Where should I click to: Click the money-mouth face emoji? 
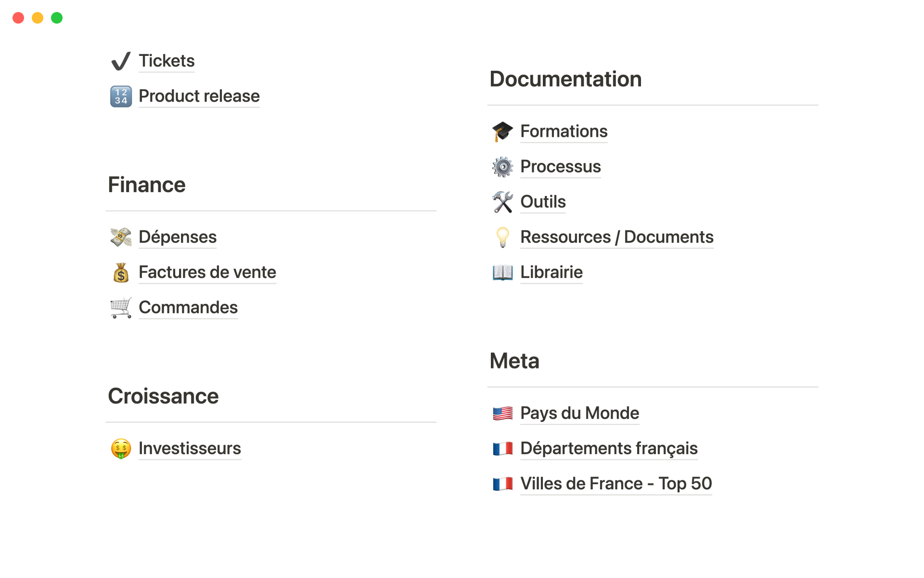click(121, 448)
